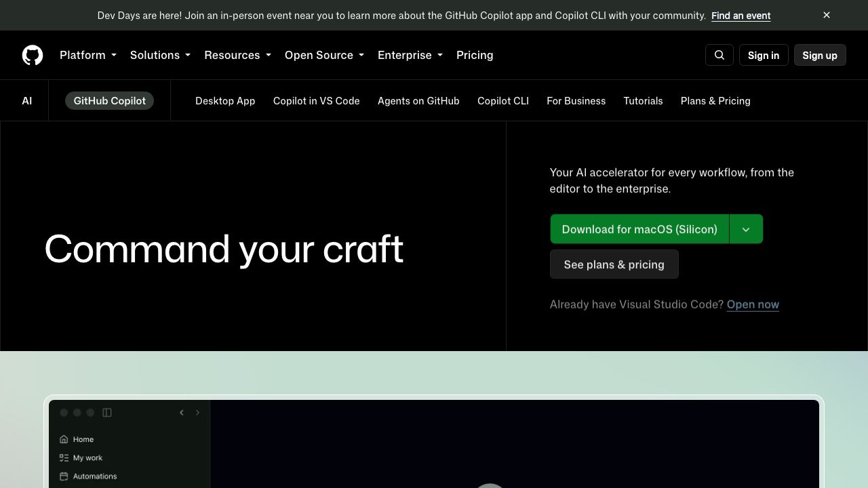Click Download for macOS (Silicon)

tap(639, 229)
